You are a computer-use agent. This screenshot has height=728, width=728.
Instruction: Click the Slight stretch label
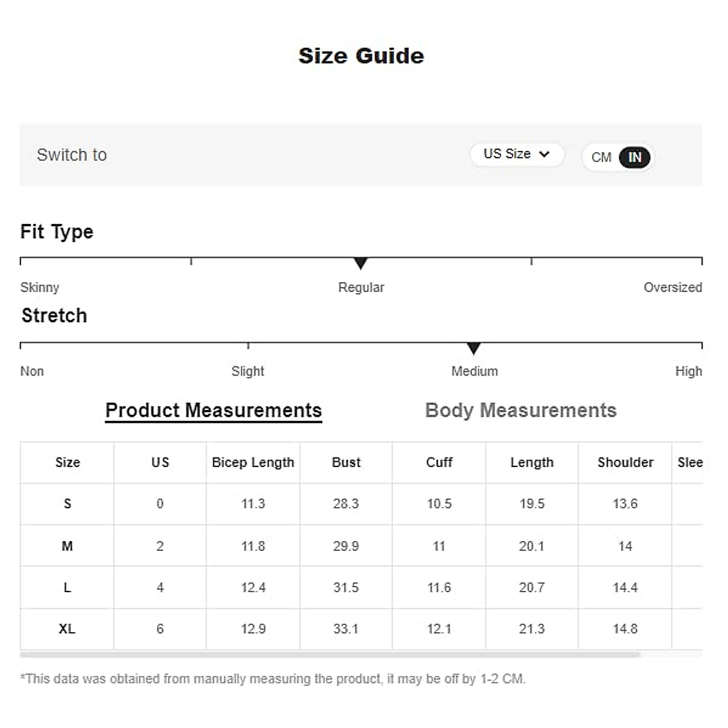tap(248, 371)
